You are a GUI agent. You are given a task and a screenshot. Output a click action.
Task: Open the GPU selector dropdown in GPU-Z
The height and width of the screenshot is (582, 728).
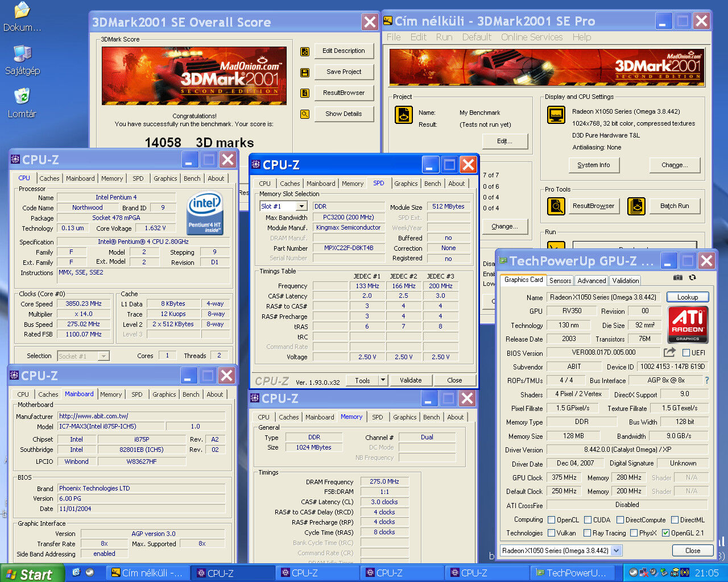(617, 550)
